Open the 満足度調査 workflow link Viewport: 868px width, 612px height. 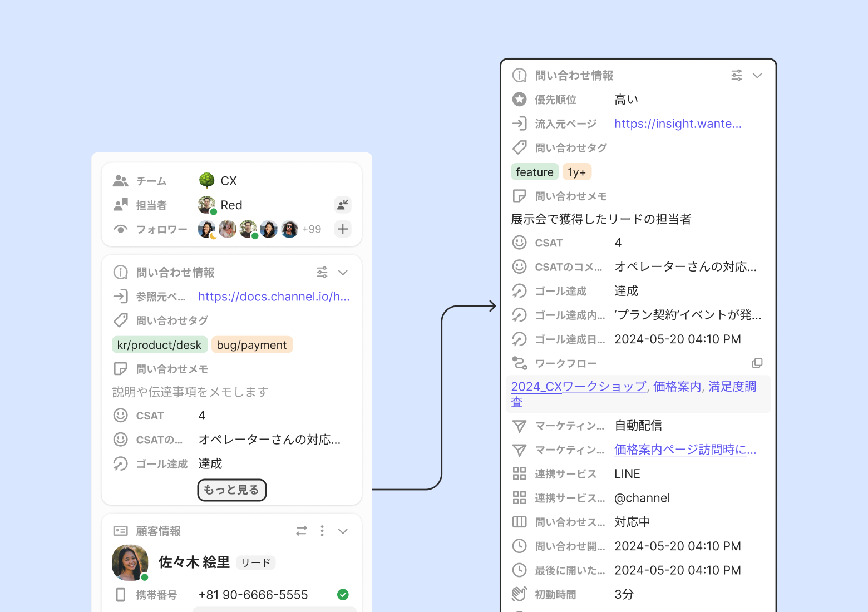(732, 386)
